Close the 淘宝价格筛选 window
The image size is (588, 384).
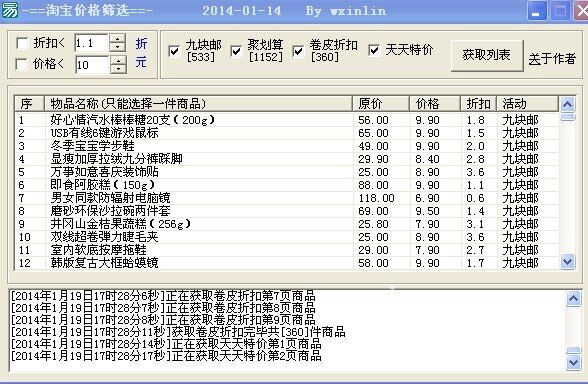pyautogui.click(x=580, y=10)
